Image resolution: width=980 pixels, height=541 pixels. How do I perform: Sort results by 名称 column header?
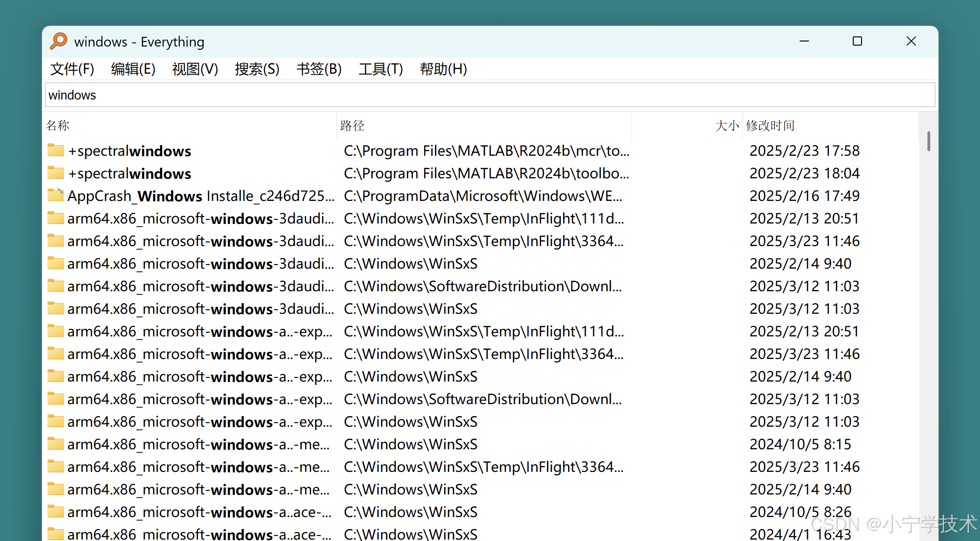click(58, 125)
